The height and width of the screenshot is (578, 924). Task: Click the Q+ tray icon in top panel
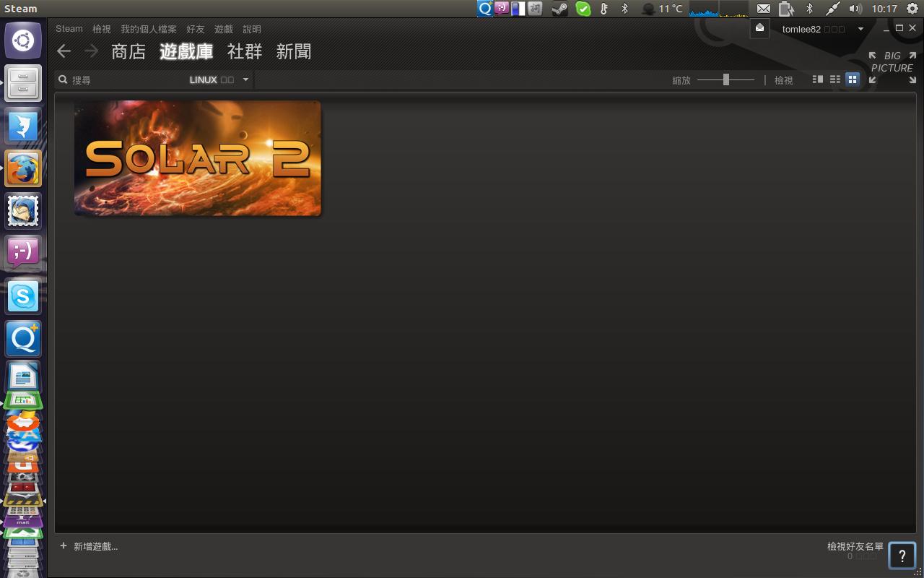pos(485,9)
